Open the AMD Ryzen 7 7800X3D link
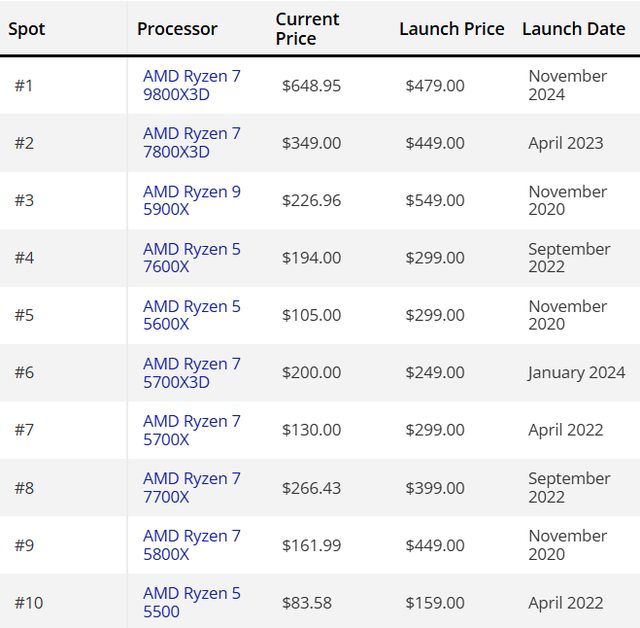640x628 pixels. pos(191,143)
